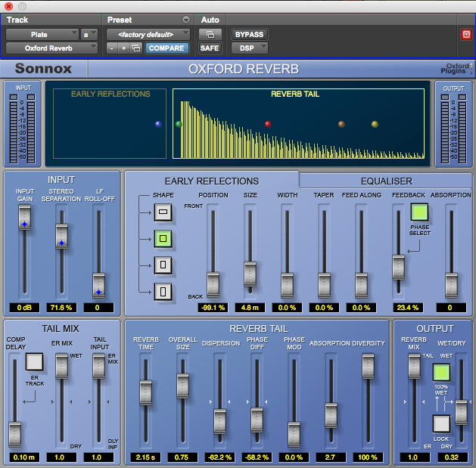Click the Wet/Dry slider handle
The width and height of the screenshot is (476, 468).
tap(462, 413)
